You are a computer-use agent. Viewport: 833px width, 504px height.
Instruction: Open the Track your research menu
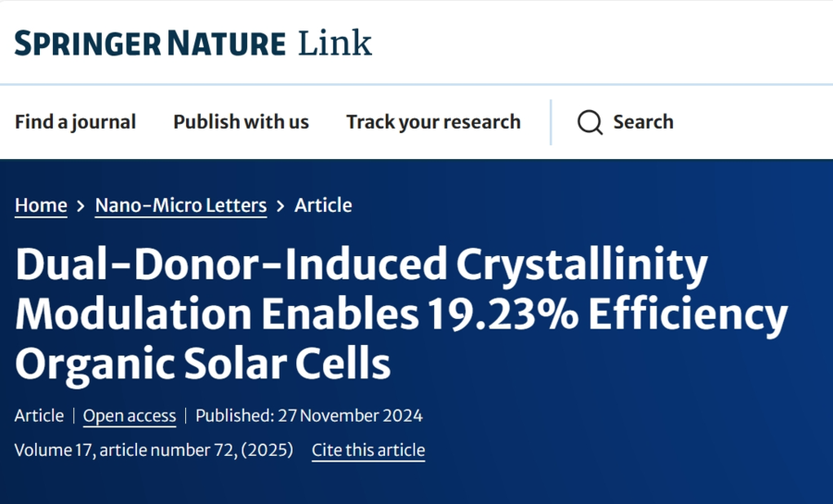coord(433,122)
